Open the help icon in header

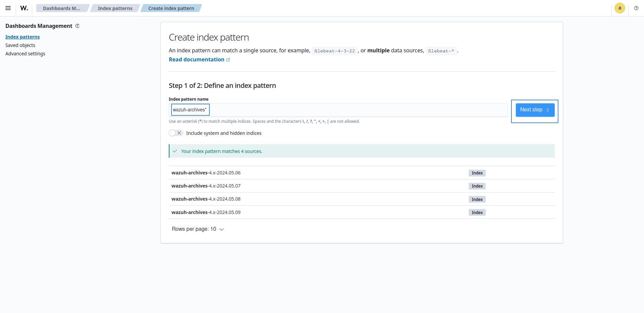tap(636, 8)
